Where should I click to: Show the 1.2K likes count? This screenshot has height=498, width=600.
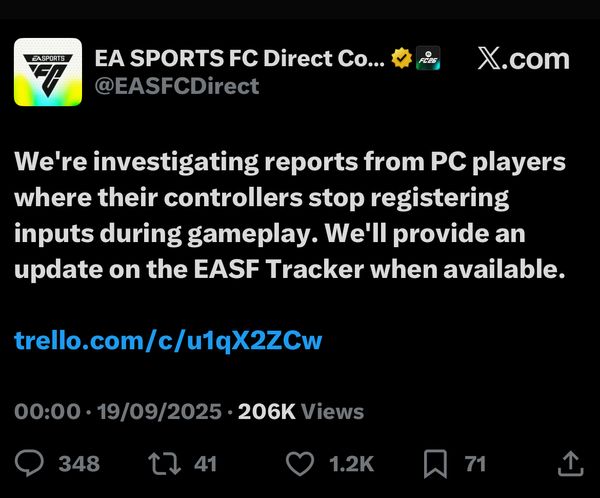(351, 464)
